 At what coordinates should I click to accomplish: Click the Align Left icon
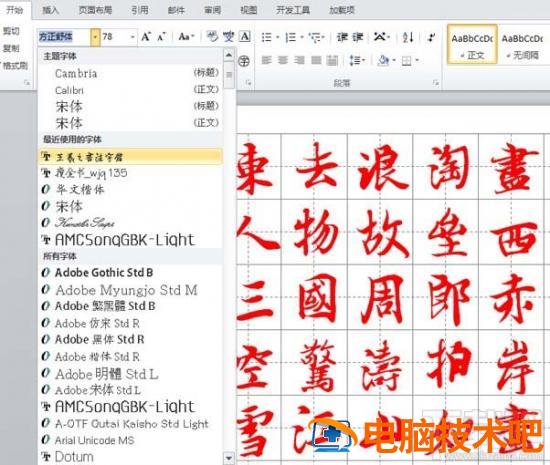click(267, 61)
